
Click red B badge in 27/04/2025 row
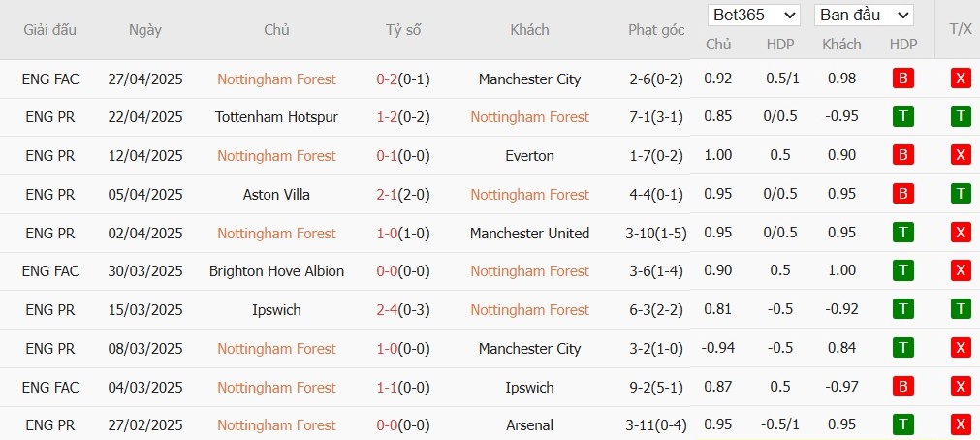click(x=903, y=79)
